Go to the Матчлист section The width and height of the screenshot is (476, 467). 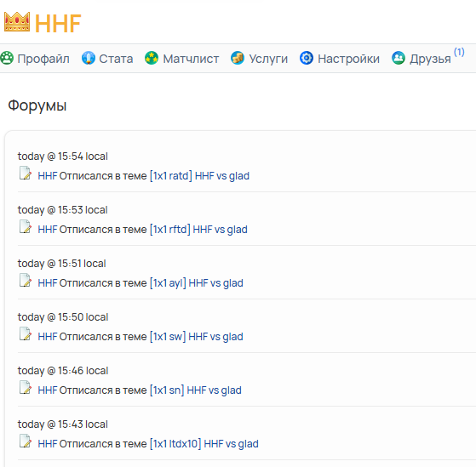coord(191,59)
